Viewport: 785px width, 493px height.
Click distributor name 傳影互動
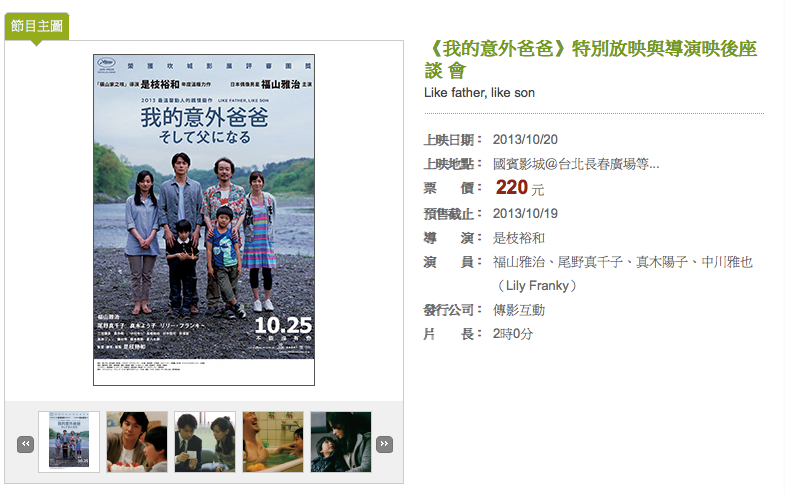(x=519, y=310)
